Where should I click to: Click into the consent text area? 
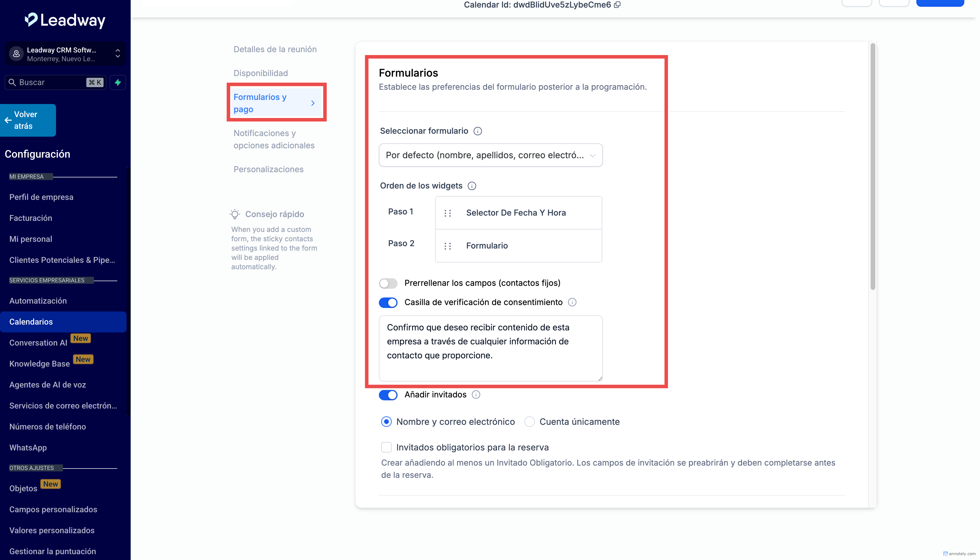click(x=490, y=348)
